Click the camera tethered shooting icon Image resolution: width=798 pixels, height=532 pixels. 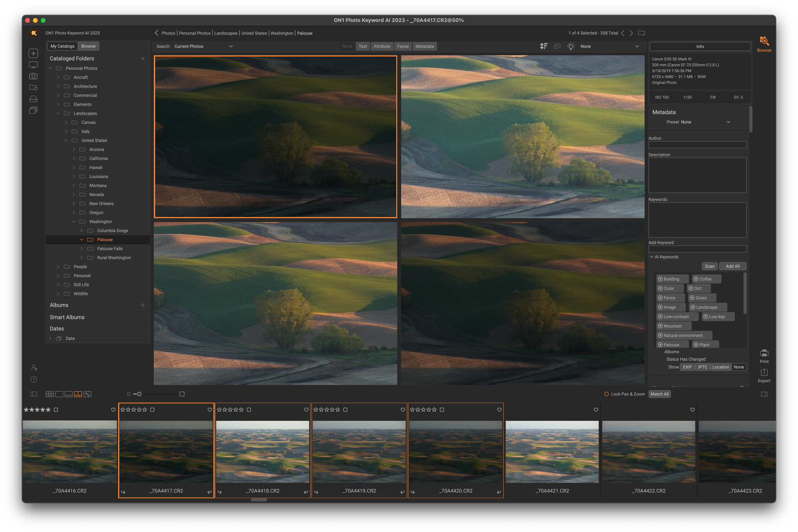point(33,76)
